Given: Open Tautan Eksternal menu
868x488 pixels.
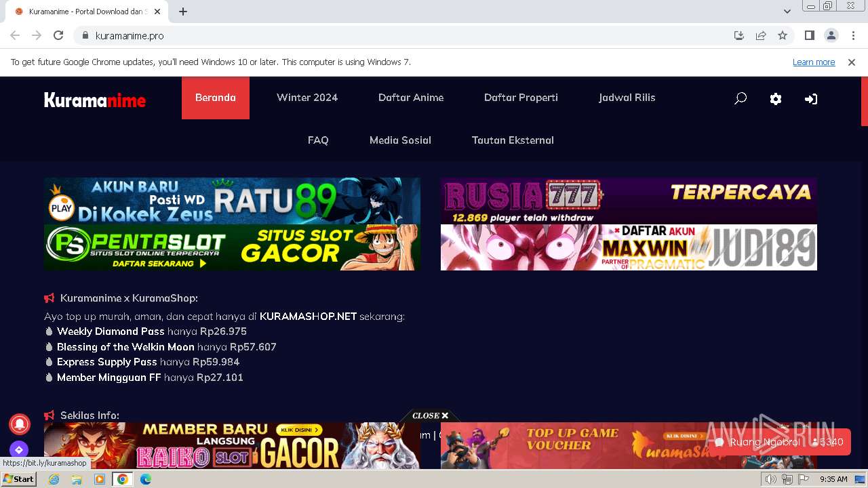Looking at the screenshot, I should 513,140.
